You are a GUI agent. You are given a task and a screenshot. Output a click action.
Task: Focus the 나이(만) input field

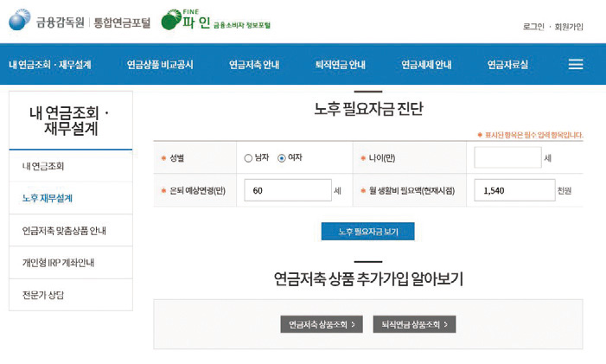(x=507, y=158)
